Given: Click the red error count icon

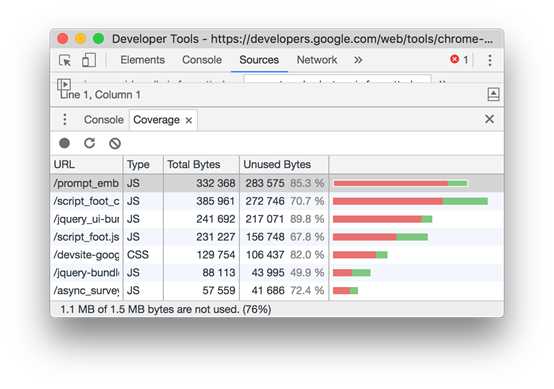Looking at the screenshot, I should tap(454, 59).
